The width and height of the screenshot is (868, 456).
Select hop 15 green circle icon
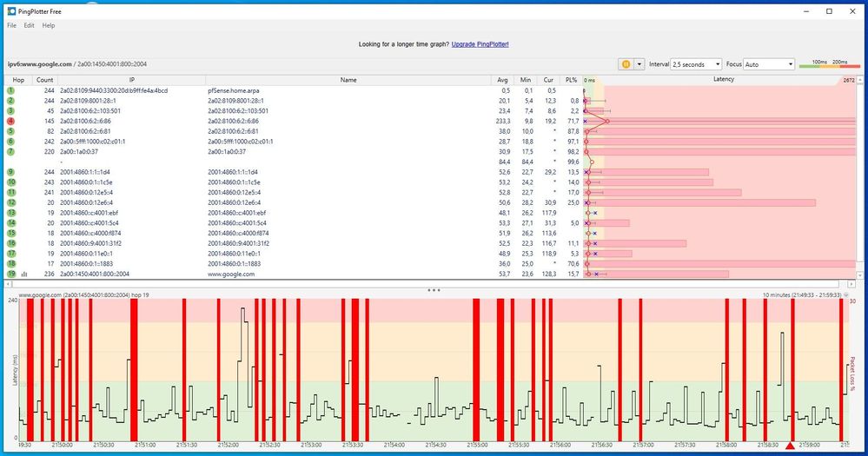[11, 233]
